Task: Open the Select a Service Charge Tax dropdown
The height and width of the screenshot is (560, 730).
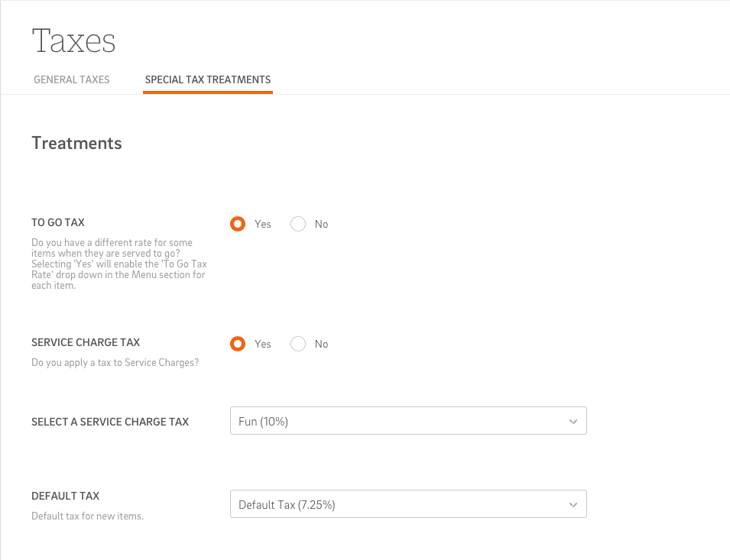Action: coord(408,420)
